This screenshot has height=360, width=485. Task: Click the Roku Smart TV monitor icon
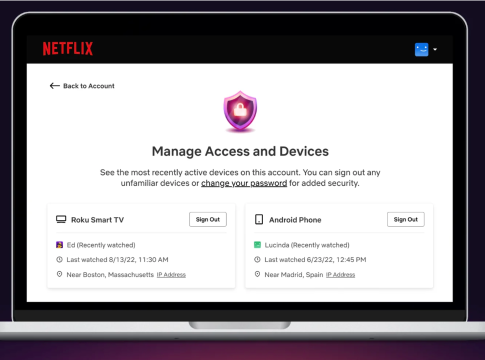click(x=61, y=219)
